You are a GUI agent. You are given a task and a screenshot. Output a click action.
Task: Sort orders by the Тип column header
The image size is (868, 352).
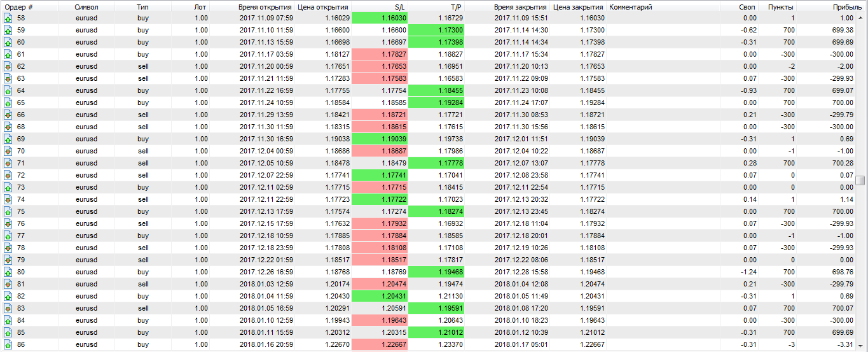coord(143,6)
